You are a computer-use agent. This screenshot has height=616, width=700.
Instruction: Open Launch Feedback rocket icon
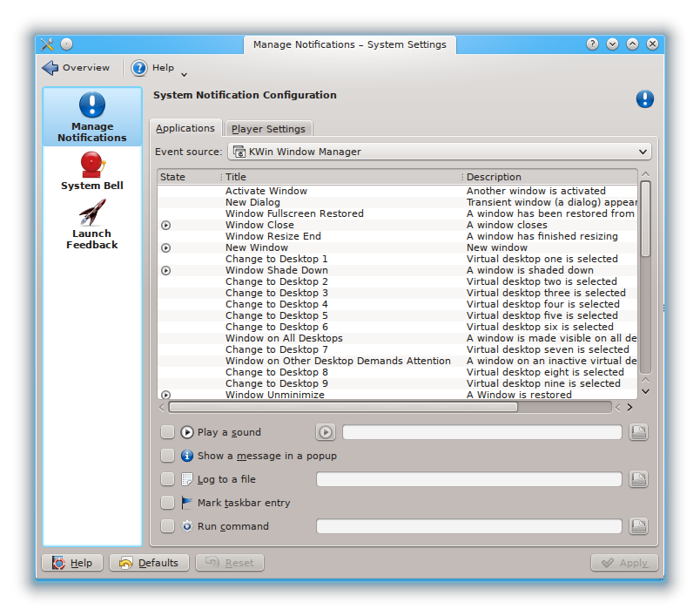[x=91, y=212]
